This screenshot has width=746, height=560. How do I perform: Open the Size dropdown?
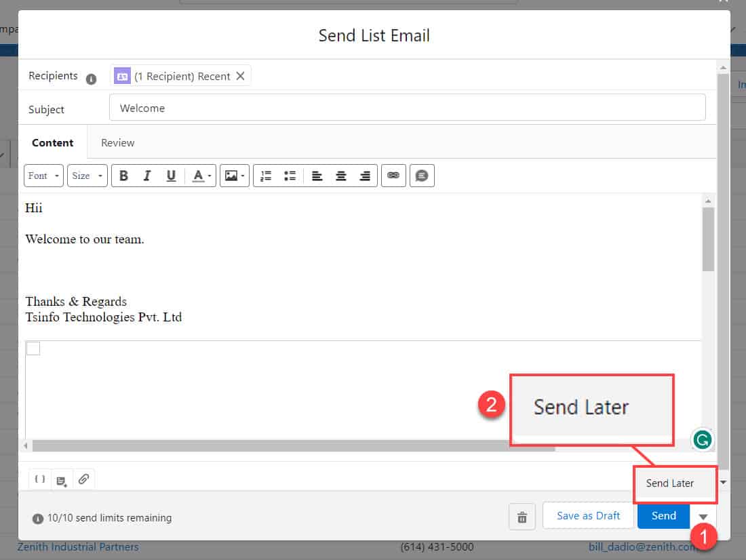click(x=87, y=176)
